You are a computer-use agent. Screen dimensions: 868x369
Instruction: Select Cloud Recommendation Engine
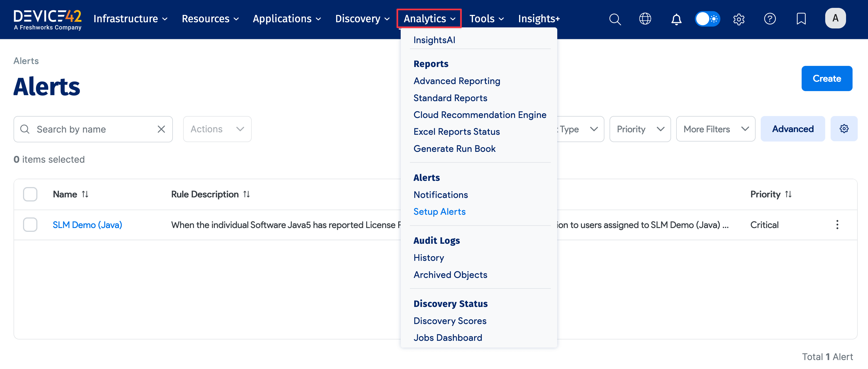click(x=480, y=115)
